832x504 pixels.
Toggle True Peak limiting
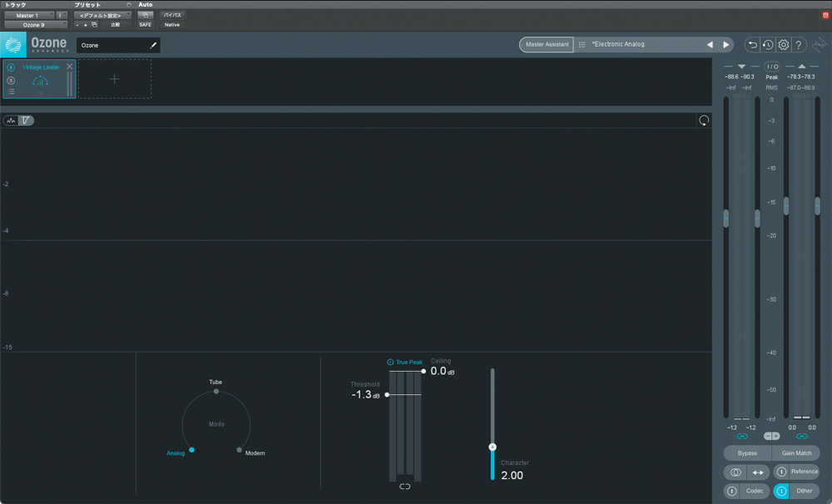405,363
